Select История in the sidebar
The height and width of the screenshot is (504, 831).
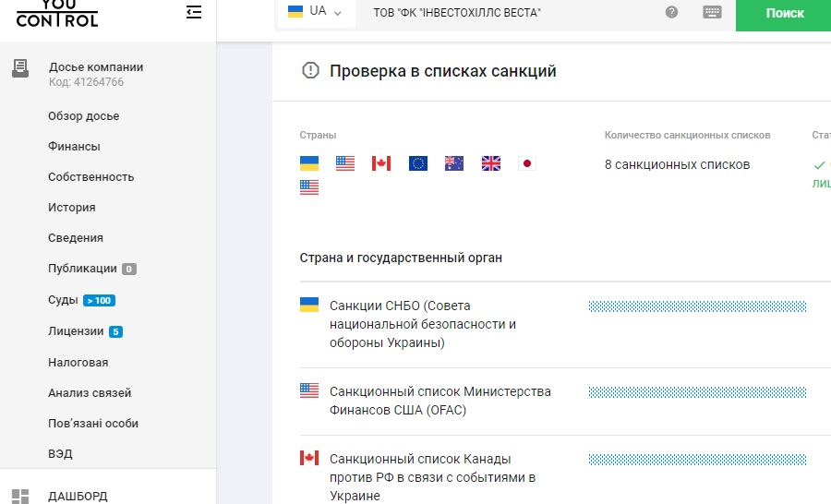coord(71,208)
